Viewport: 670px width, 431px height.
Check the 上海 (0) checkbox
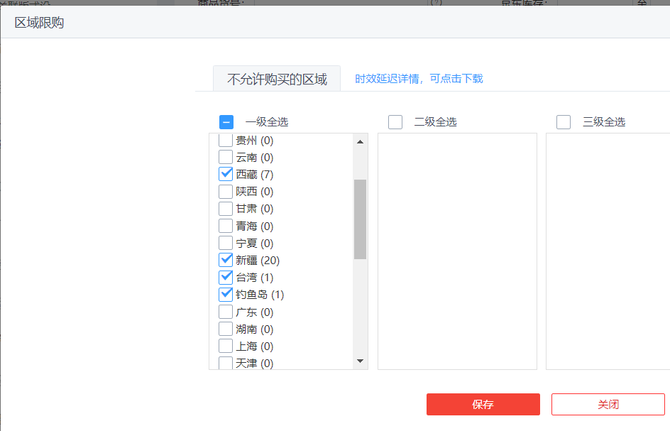click(226, 346)
